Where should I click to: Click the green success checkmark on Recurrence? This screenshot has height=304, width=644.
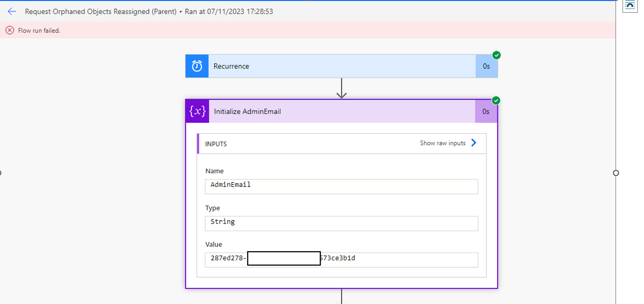coord(496,56)
